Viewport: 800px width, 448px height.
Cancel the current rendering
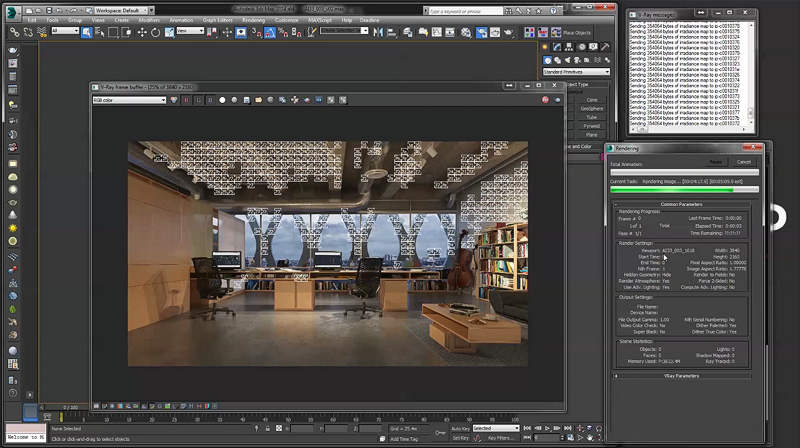(744, 161)
